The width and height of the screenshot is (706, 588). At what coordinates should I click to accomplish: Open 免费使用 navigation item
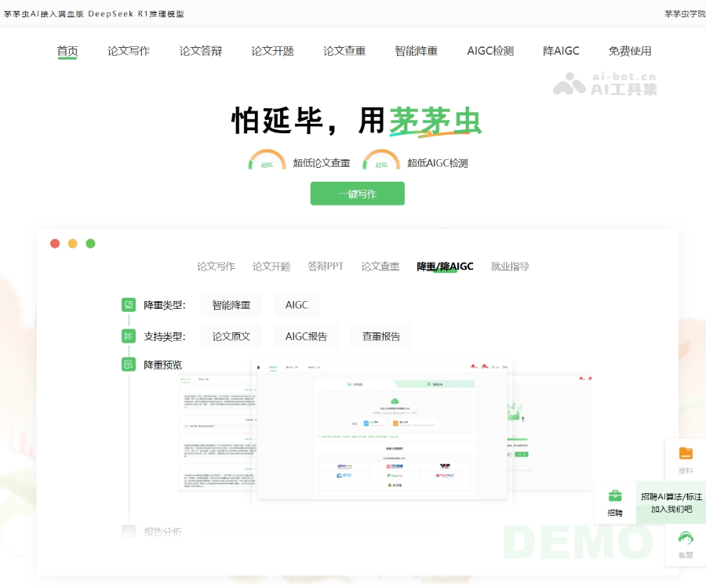(630, 51)
